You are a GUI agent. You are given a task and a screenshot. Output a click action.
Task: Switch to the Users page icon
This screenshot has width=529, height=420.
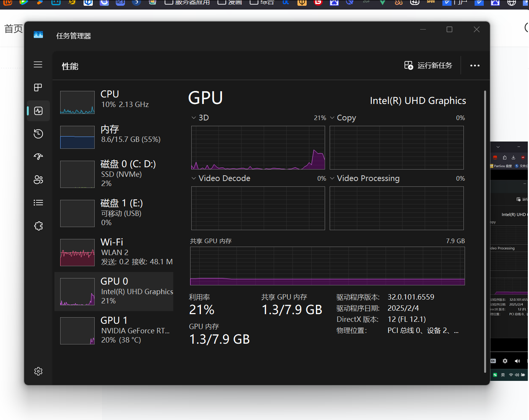[38, 180]
